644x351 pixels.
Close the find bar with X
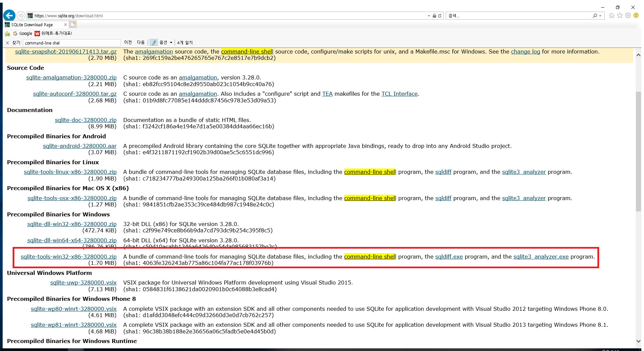[7, 43]
